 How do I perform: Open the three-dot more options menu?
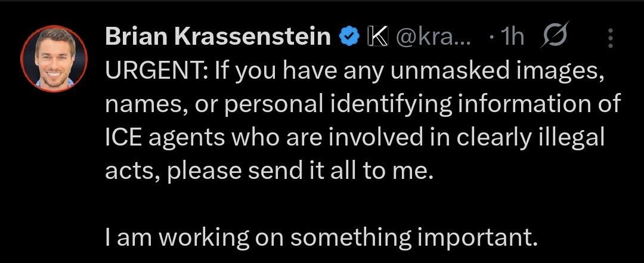pyautogui.click(x=610, y=39)
